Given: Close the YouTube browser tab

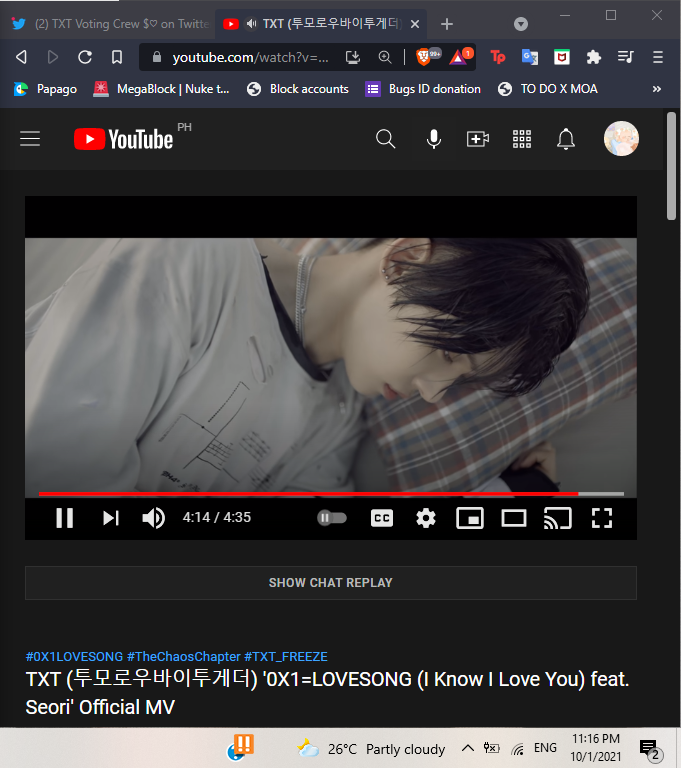Looking at the screenshot, I should (x=414, y=24).
